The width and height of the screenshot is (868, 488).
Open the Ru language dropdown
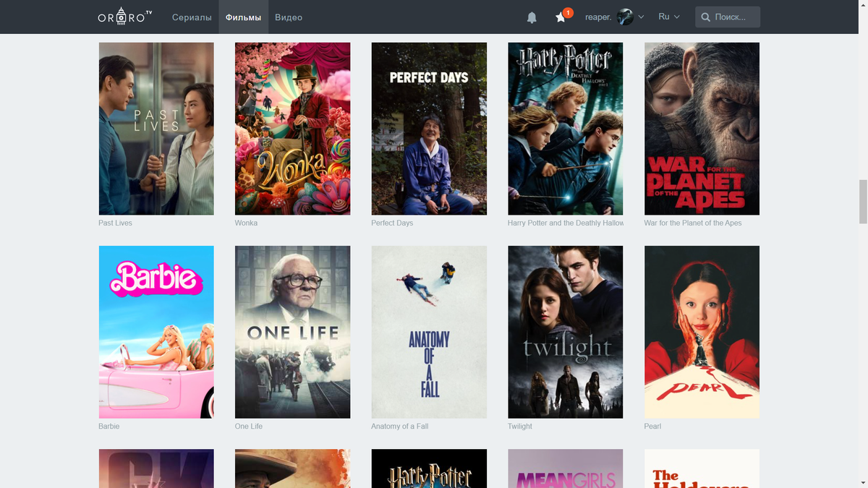point(669,17)
